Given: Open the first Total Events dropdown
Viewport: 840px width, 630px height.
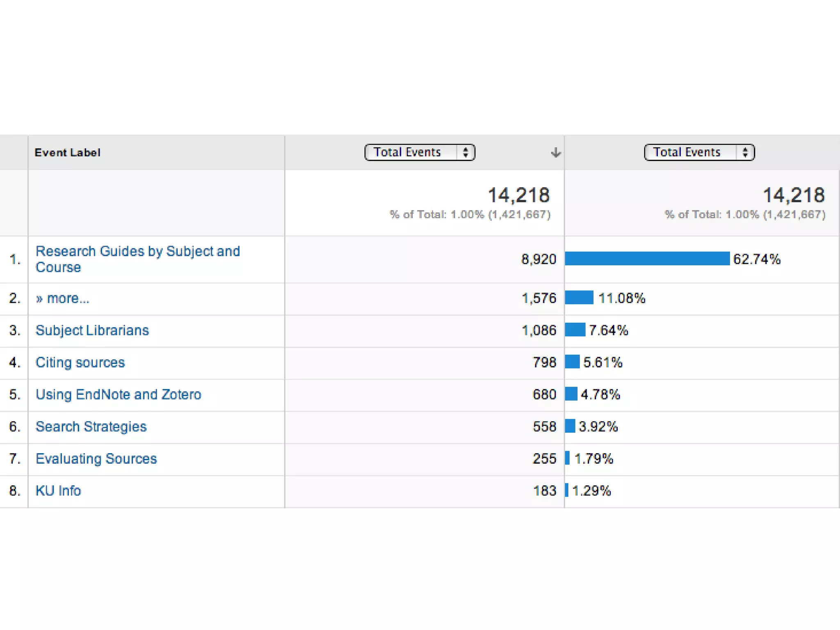Looking at the screenshot, I should click(x=410, y=152).
